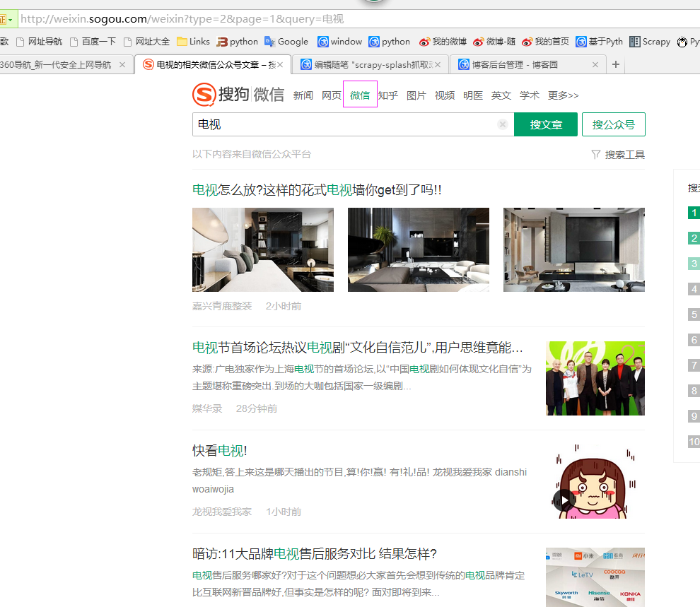This screenshot has width=700, height=607.
Task: Open article 暗访:11大品牌电视售后服务对比
Action: (x=315, y=554)
